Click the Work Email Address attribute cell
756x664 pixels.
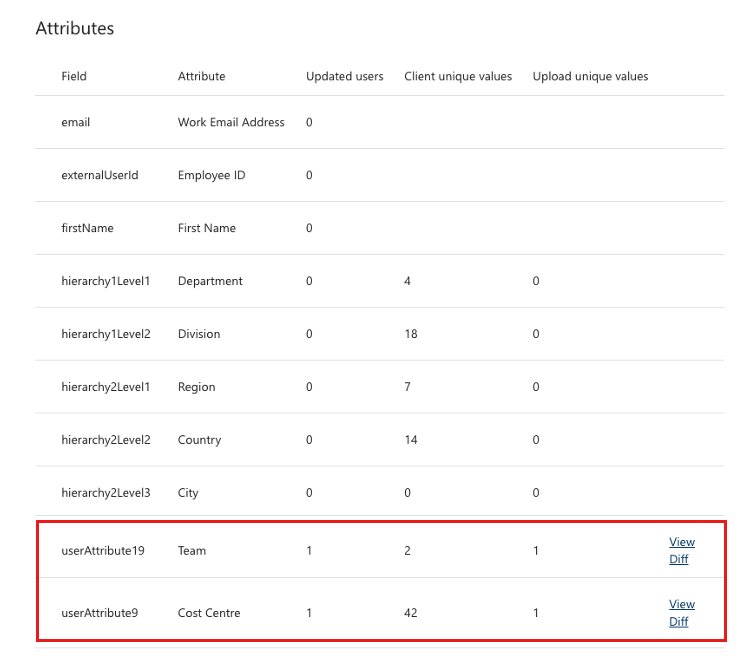(231, 122)
